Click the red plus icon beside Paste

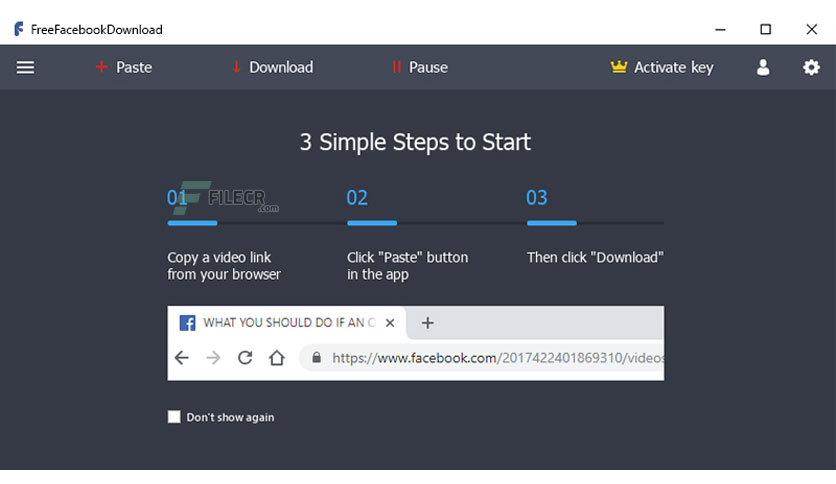click(x=101, y=67)
